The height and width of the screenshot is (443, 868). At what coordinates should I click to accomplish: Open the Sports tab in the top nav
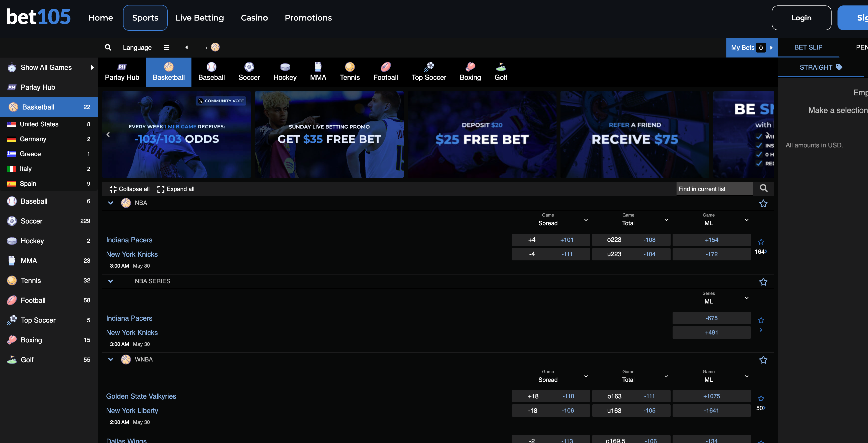click(x=145, y=18)
